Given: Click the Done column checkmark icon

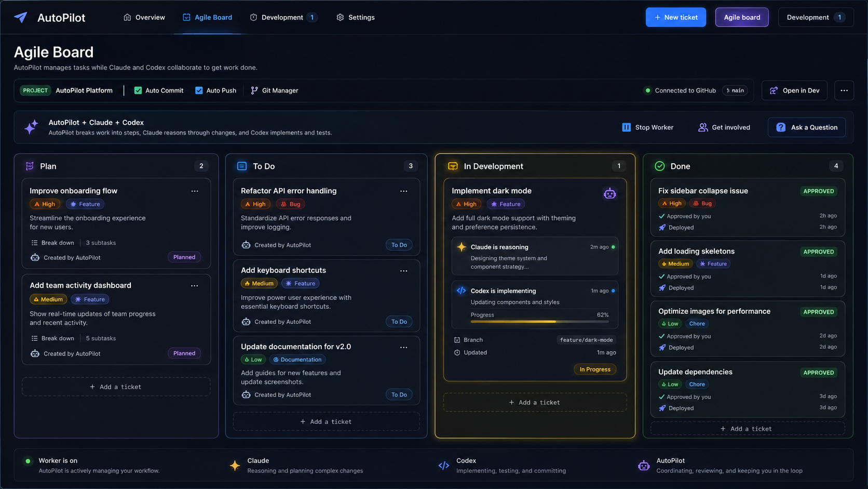Looking at the screenshot, I should [x=660, y=166].
